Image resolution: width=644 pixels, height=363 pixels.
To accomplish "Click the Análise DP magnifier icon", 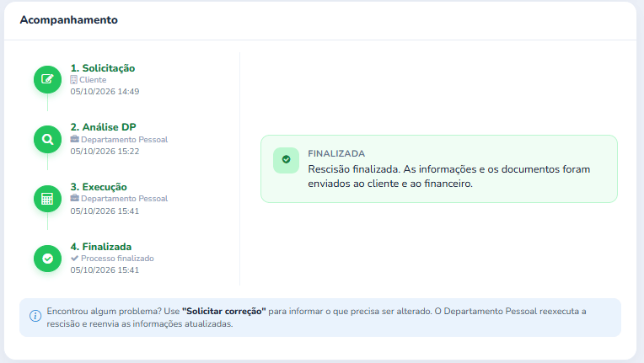I will click(48, 140).
